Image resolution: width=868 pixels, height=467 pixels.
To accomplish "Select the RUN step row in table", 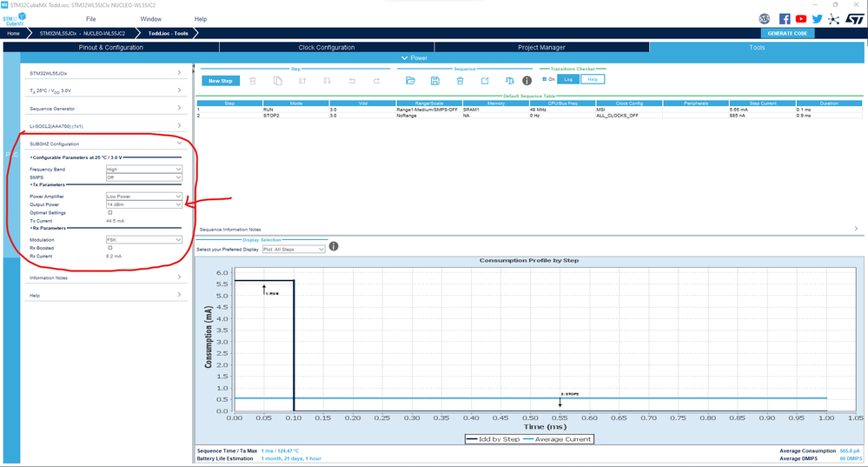I will pos(529,110).
